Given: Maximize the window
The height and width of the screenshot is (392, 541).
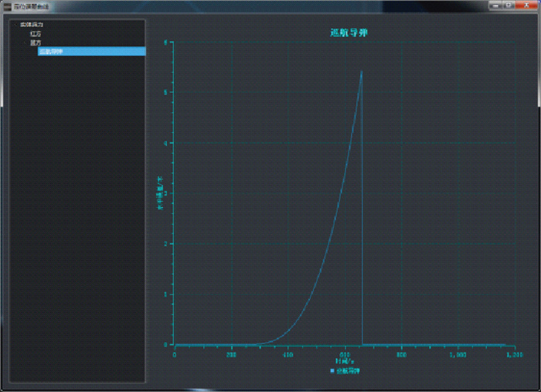Looking at the screenshot, I should tap(509, 5).
